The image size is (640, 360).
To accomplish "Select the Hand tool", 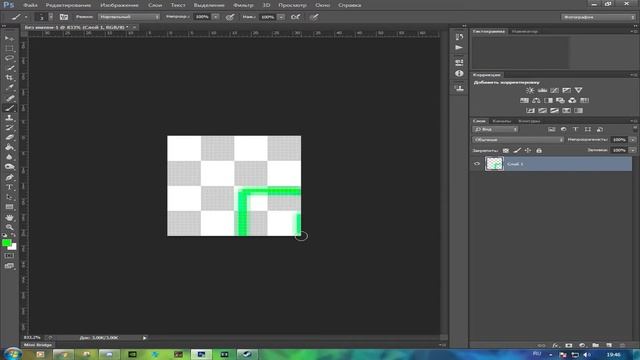I will click(x=9, y=218).
